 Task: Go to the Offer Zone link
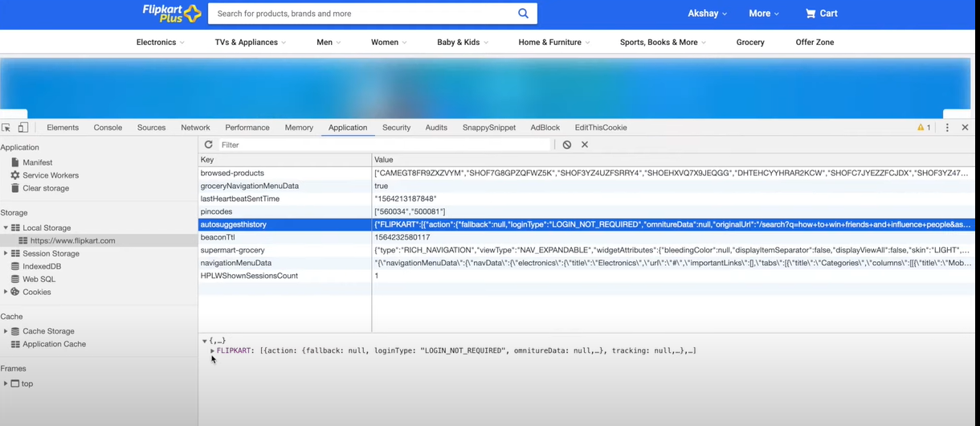(815, 42)
